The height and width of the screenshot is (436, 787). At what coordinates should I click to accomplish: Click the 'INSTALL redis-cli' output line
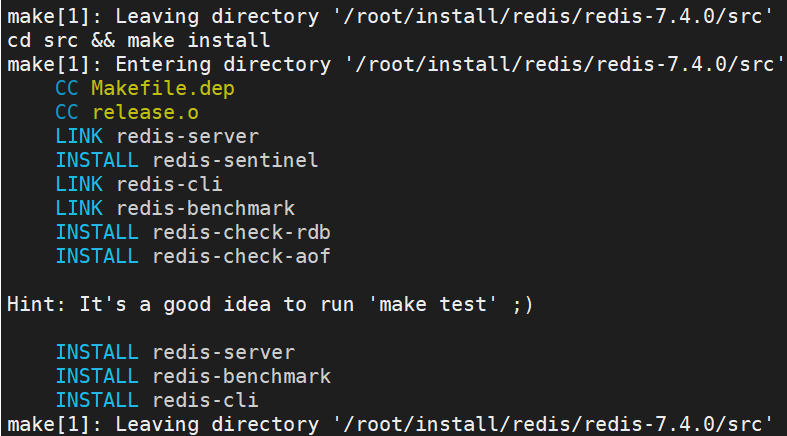(x=157, y=401)
